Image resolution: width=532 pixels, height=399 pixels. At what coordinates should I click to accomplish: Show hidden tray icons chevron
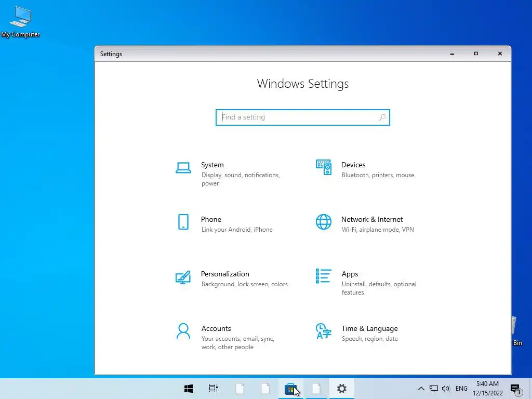421,389
